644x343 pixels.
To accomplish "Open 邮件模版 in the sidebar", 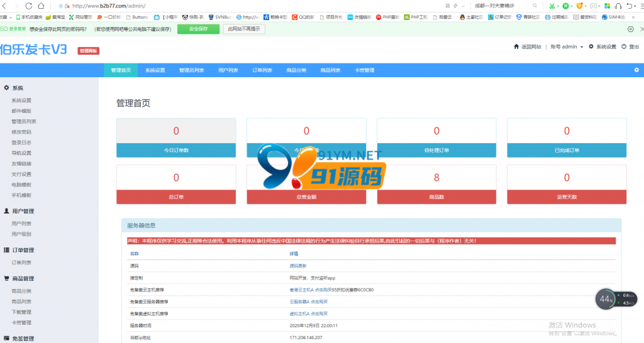I will tap(21, 111).
